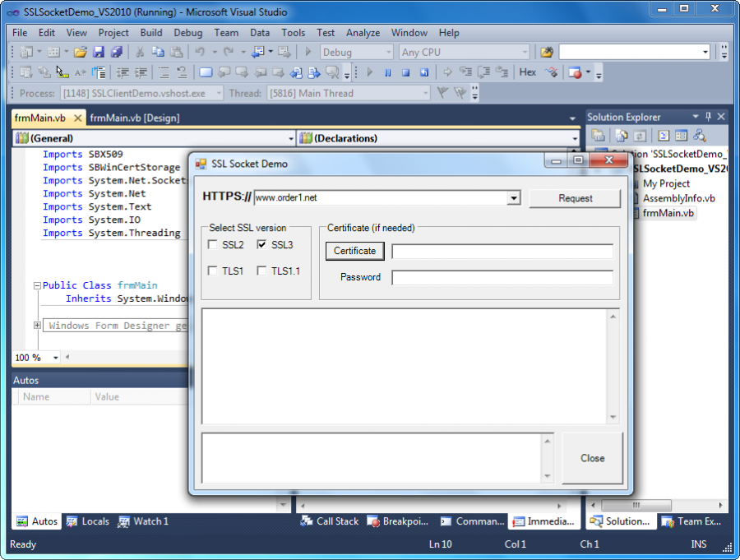Select frmMain.vb in Solution Explorer tree
Viewport: 740px width, 560px height.
(668, 213)
